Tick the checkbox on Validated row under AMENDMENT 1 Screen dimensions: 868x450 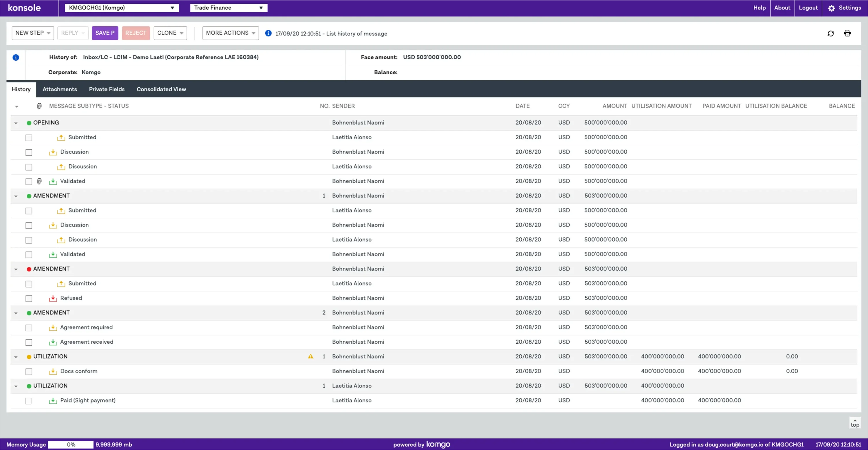click(x=29, y=255)
